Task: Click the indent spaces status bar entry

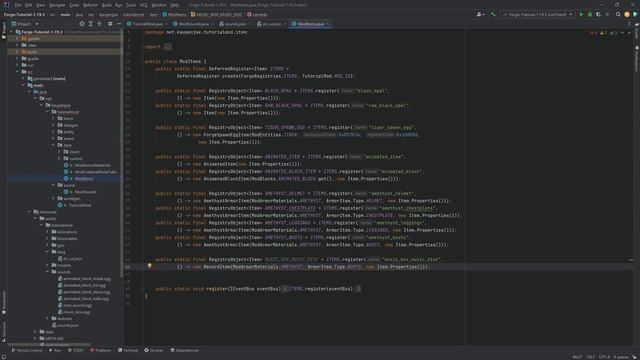Action: (x=621, y=357)
